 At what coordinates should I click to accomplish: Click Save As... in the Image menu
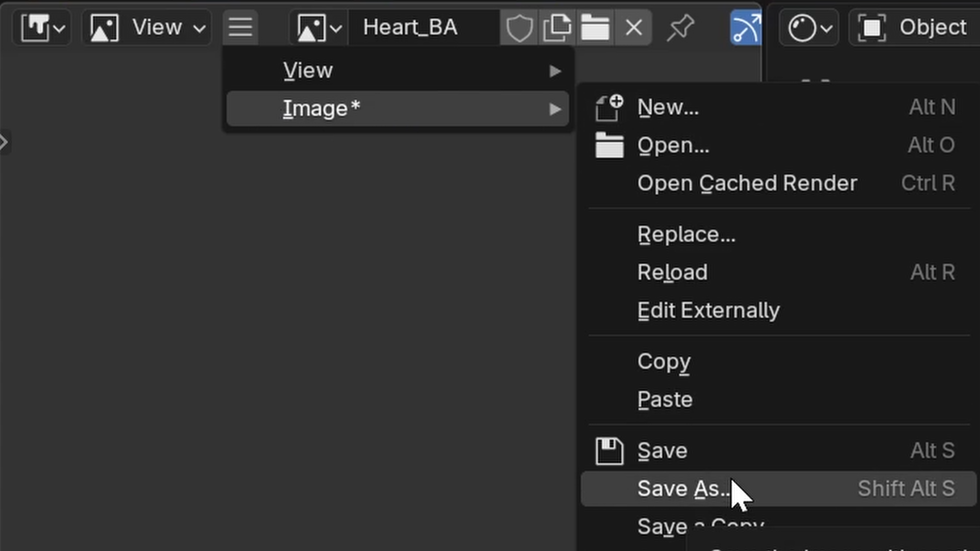tap(683, 488)
